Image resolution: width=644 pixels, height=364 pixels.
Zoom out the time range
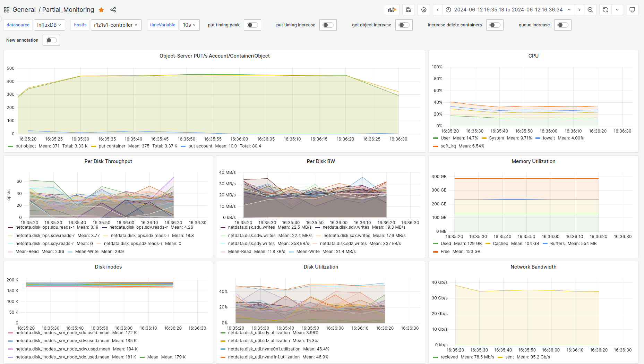590,10
